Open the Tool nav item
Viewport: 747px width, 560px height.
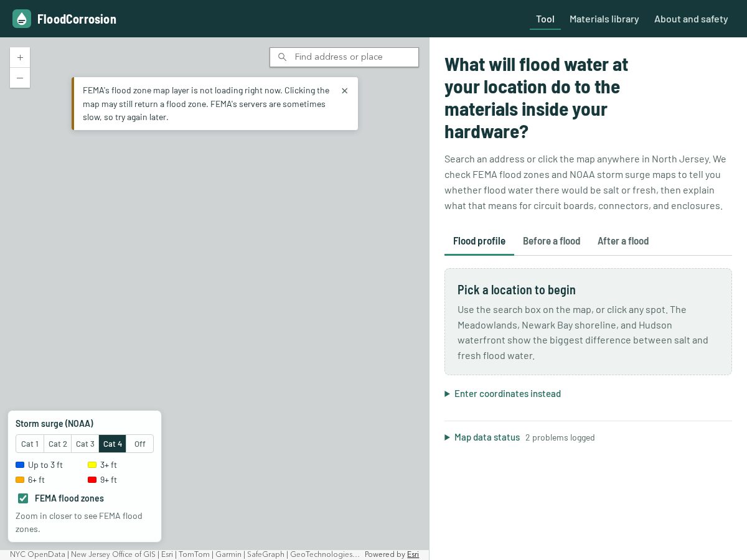click(545, 19)
